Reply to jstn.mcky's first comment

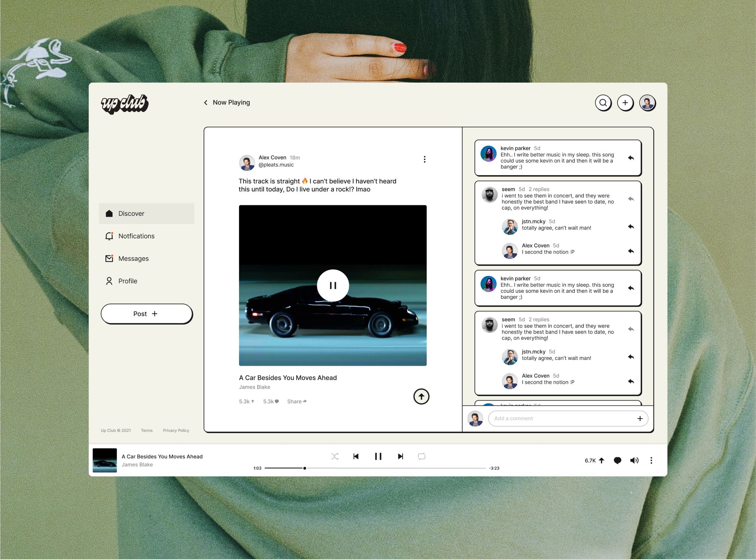(631, 226)
